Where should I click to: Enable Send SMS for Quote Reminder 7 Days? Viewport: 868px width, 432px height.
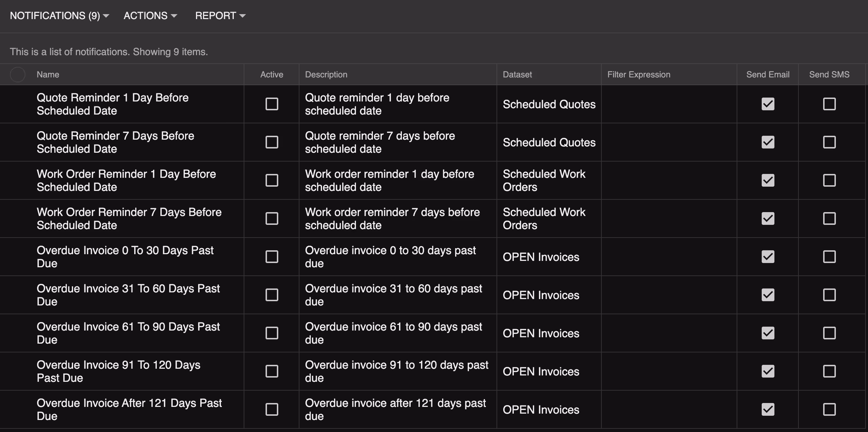(829, 142)
